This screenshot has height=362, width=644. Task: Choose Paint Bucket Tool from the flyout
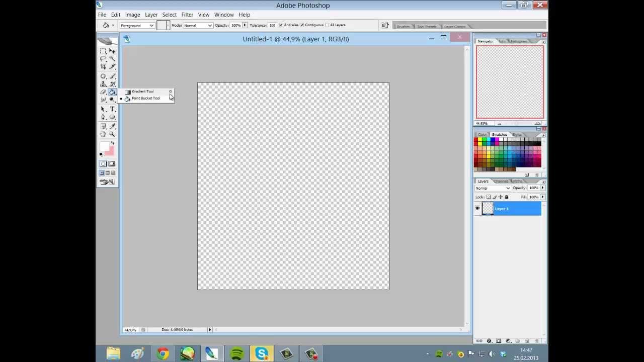click(x=146, y=99)
